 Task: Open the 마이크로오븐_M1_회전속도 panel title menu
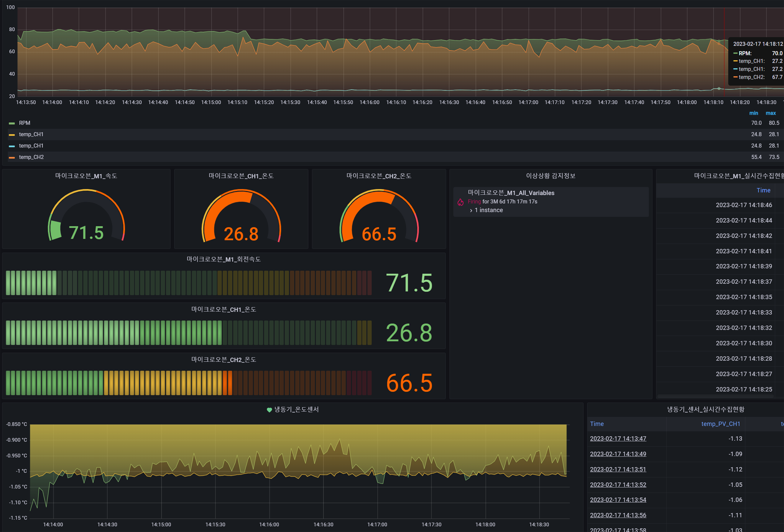pyautogui.click(x=224, y=259)
